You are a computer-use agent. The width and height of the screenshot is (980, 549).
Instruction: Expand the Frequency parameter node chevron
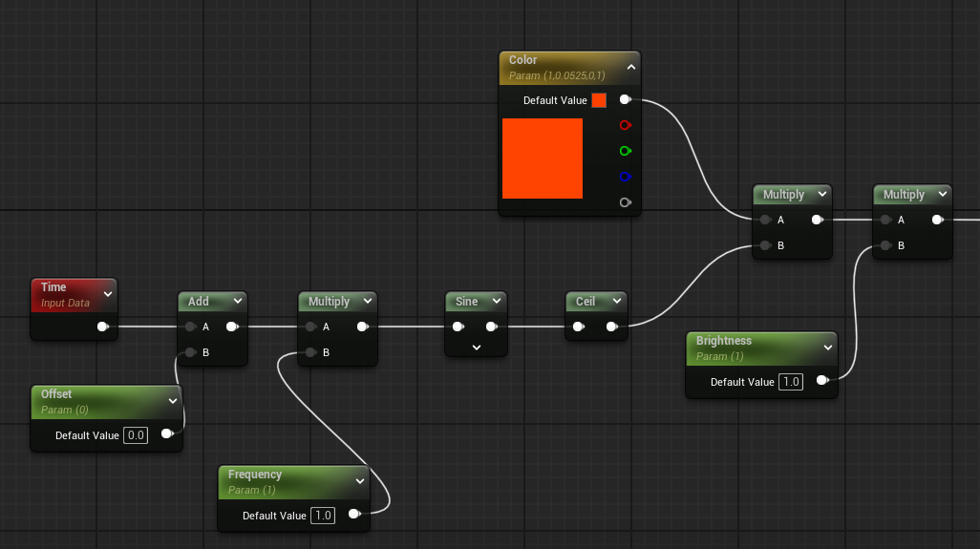[x=360, y=481]
